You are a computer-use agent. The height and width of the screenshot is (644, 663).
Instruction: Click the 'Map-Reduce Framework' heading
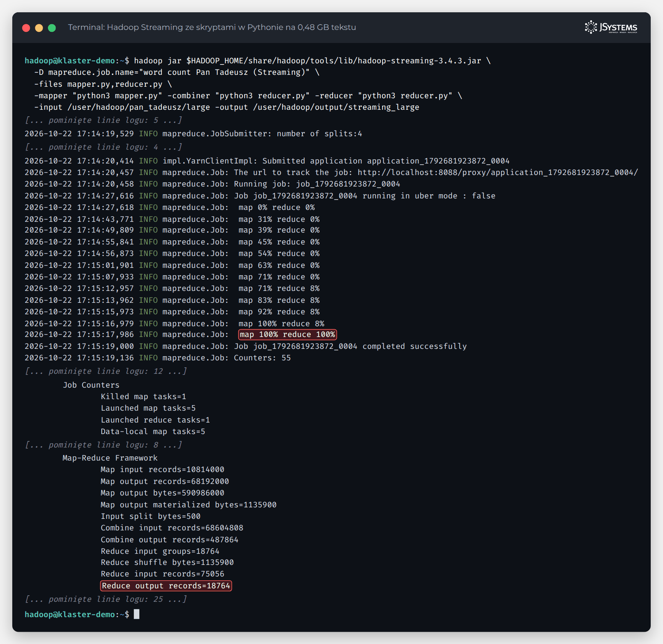[110, 458]
